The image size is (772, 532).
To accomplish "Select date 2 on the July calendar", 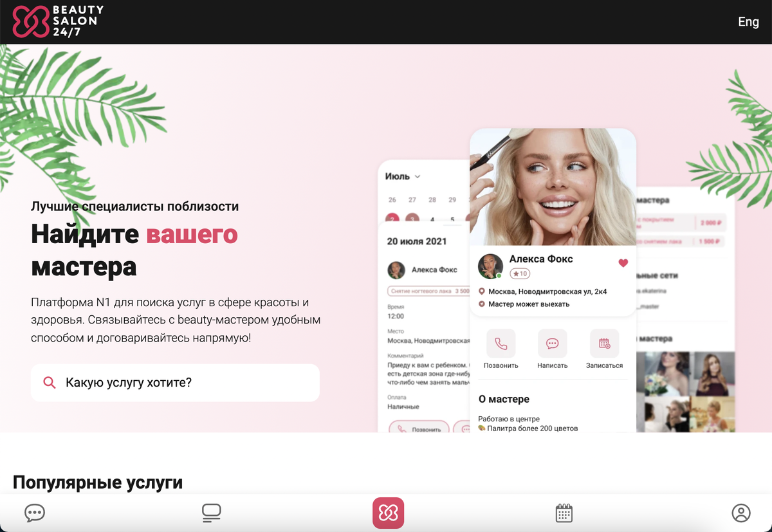I will tap(391, 218).
